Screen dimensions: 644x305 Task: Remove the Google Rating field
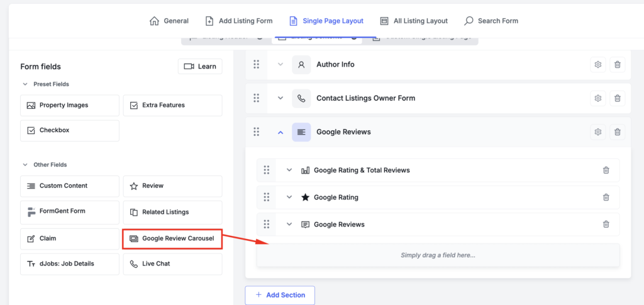pyautogui.click(x=606, y=197)
